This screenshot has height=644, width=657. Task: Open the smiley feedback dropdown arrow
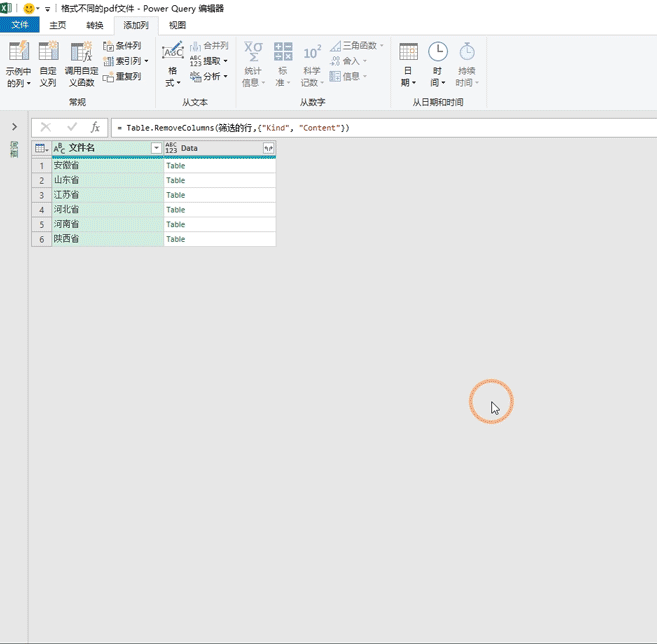point(38,9)
